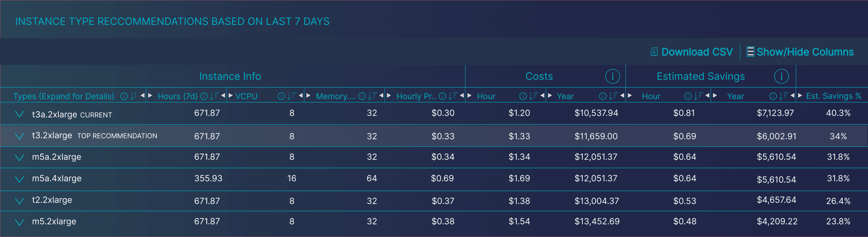Sort by Costs Hour column
This screenshot has height=237, width=868.
pos(534,96)
